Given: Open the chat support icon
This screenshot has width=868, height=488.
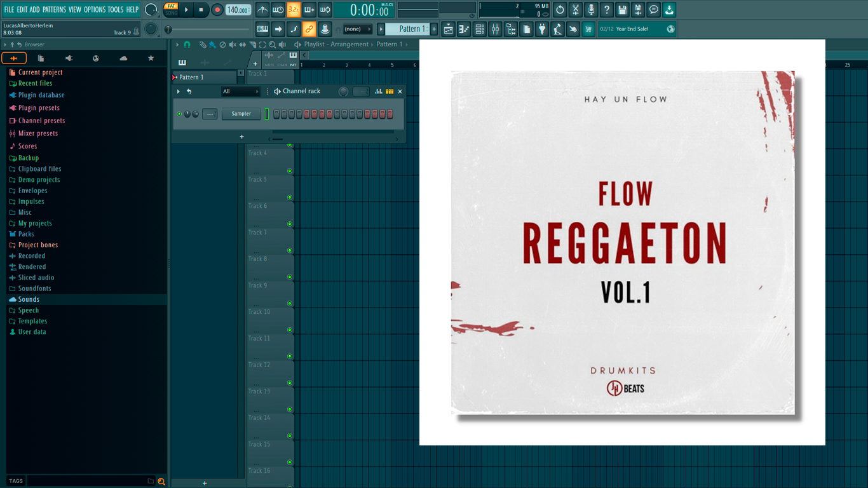Looking at the screenshot, I should pyautogui.click(x=654, y=10).
